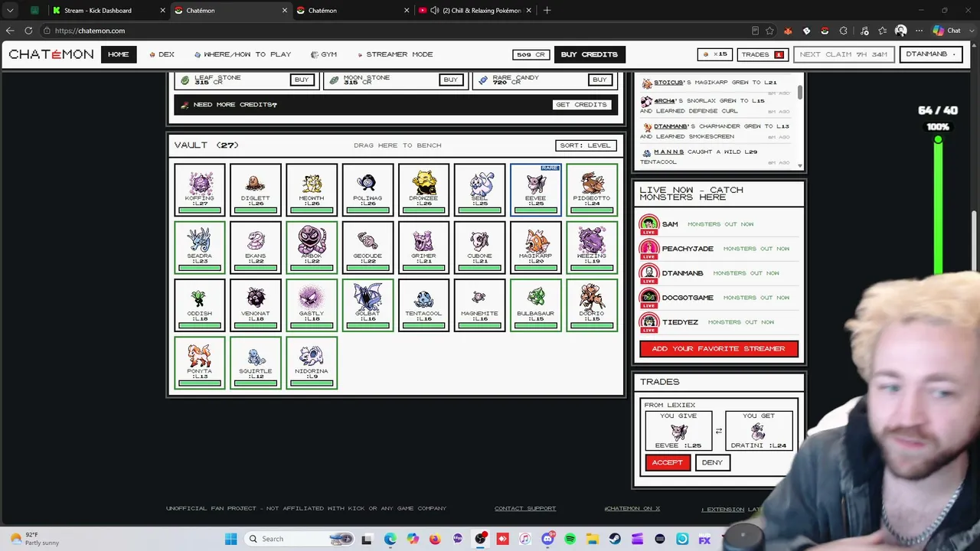Screen dimensions: 980x551
Task: Select Magikarp L20 in the vault
Action: point(536,247)
